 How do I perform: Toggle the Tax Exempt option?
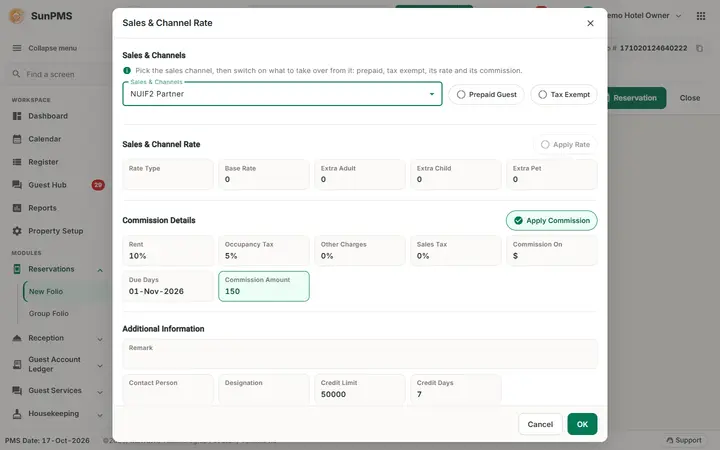[564, 95]
